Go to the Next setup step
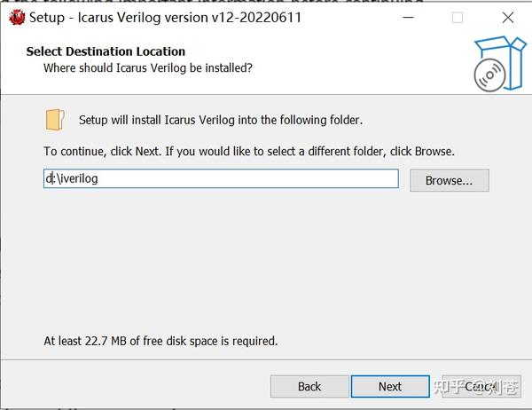532x410 pixels. pyautogui.click(x=390, y=386)
